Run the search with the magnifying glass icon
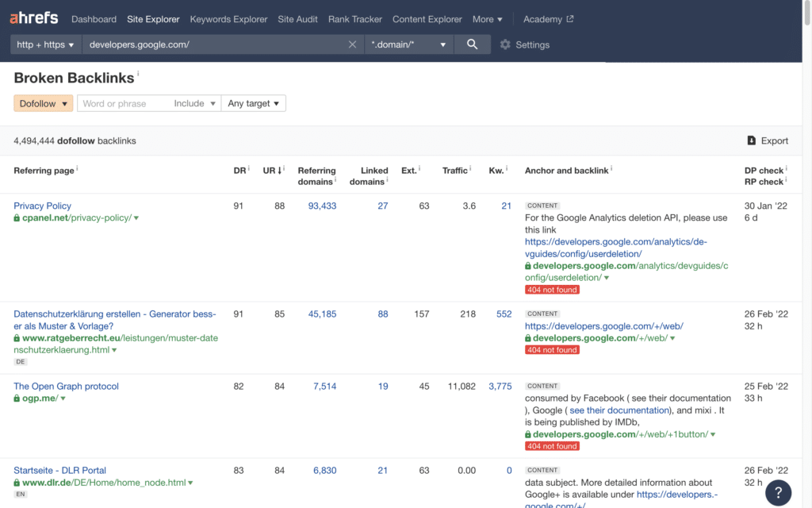Screen dimensions: 812x508 tap(472, 44)
